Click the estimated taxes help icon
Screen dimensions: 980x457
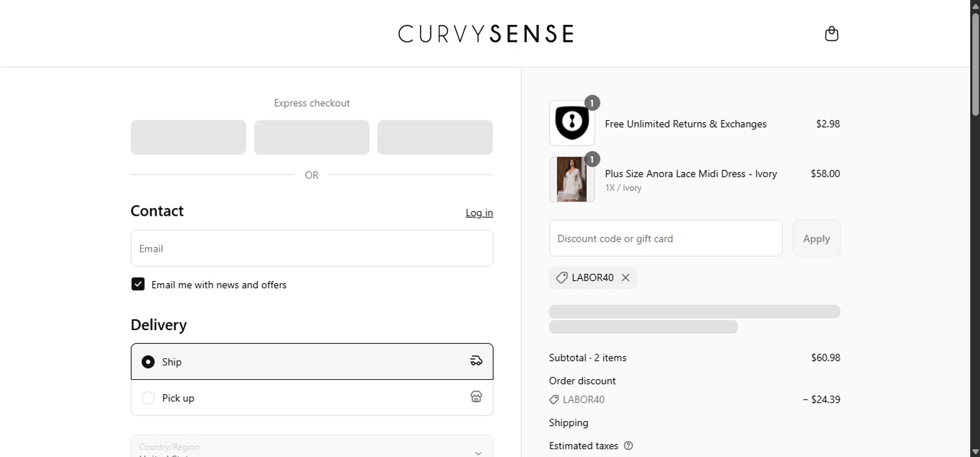pos(629,446)
